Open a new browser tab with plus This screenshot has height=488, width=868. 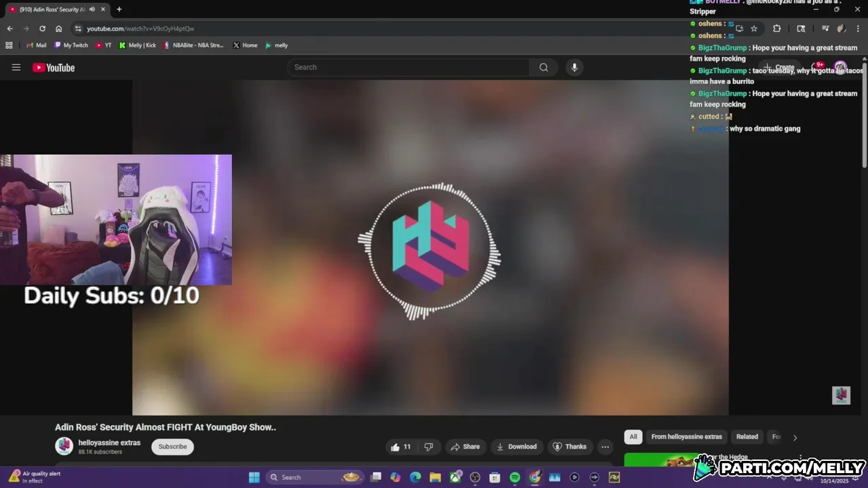(119, 9)
